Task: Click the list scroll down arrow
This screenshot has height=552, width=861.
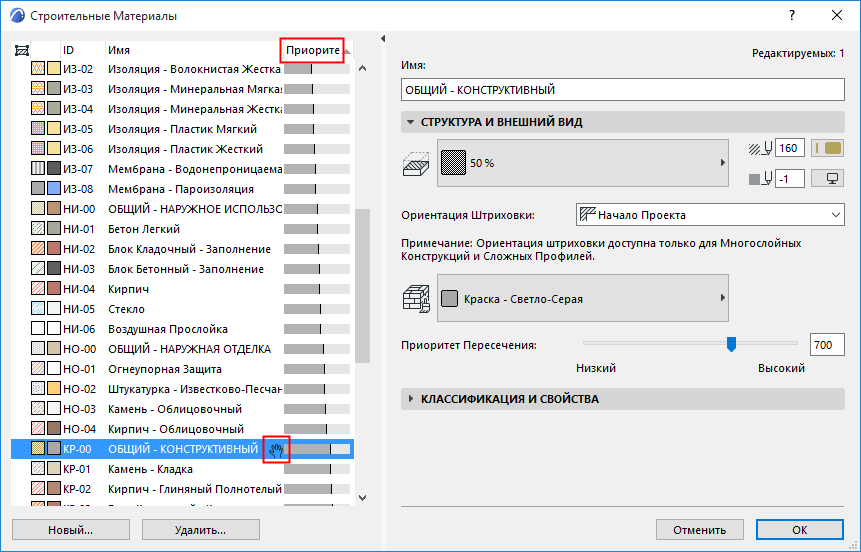Action: coord(362,498)
